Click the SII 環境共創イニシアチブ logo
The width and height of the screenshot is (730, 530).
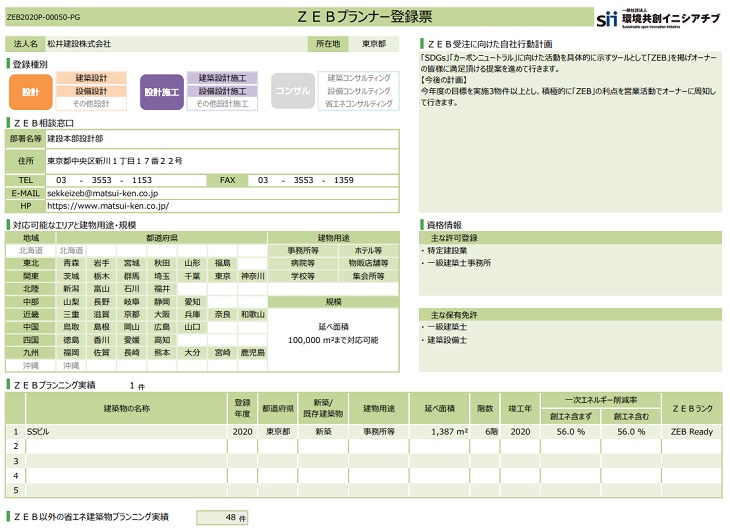point(657,19)
